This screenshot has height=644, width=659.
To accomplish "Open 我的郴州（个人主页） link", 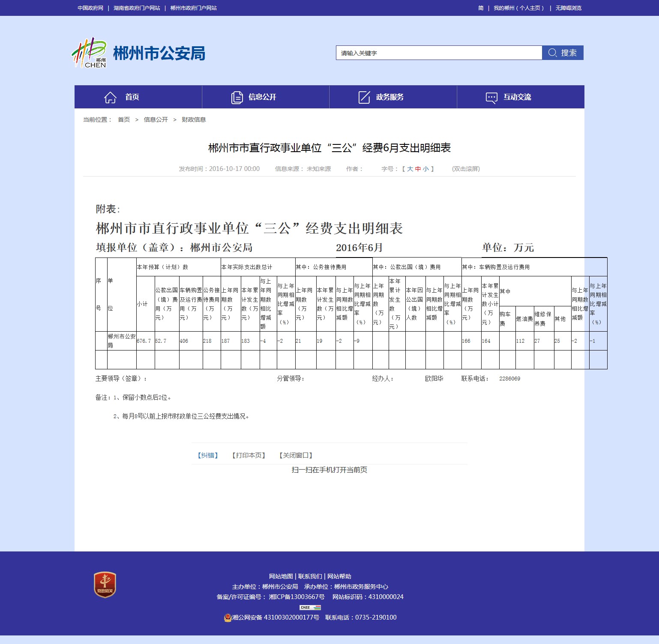I will [x=519, y=8].
